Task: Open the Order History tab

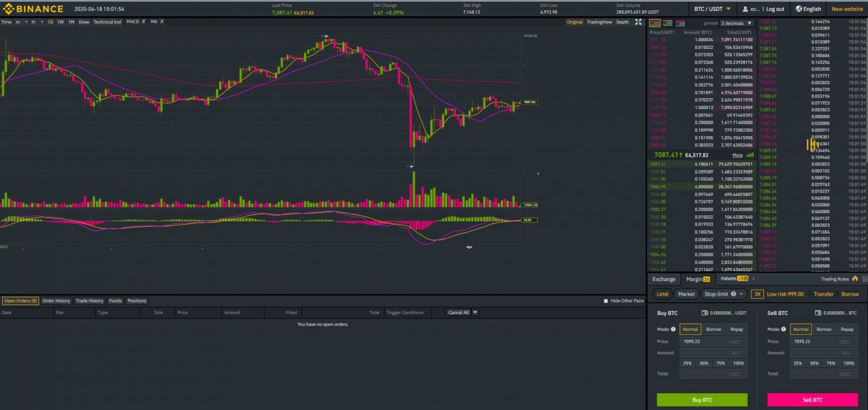Action: [56, 301]
